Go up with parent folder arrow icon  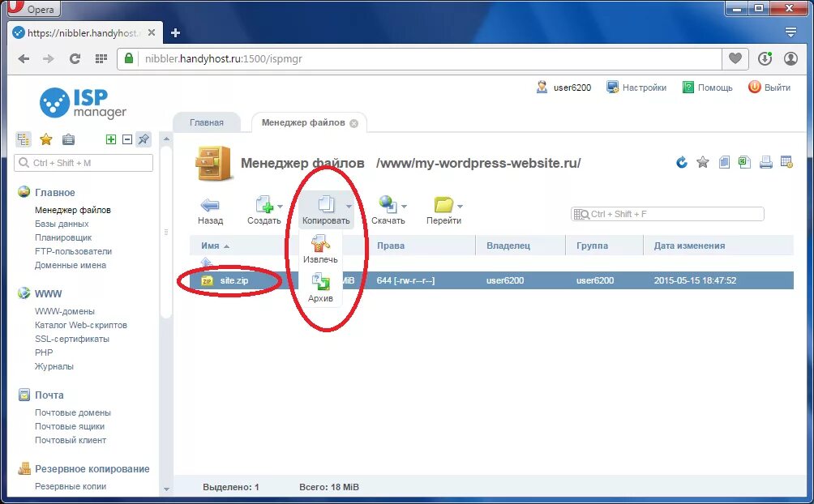pos(207,262)
